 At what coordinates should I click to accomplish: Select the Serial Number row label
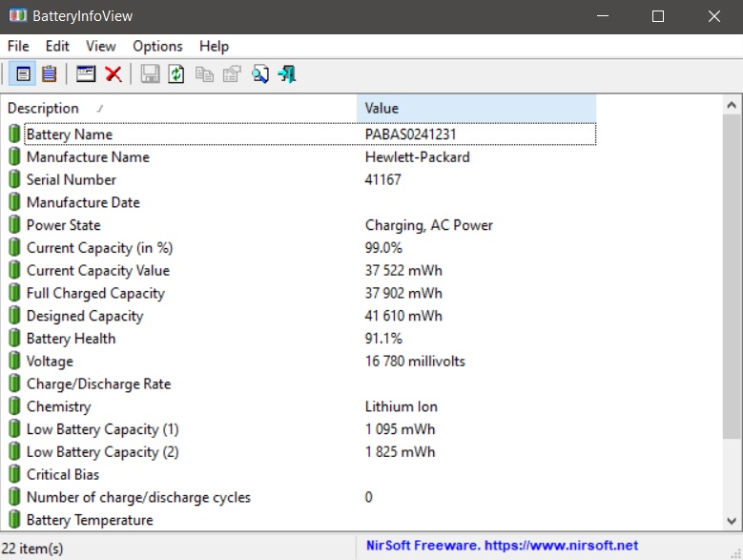[72, 180]
